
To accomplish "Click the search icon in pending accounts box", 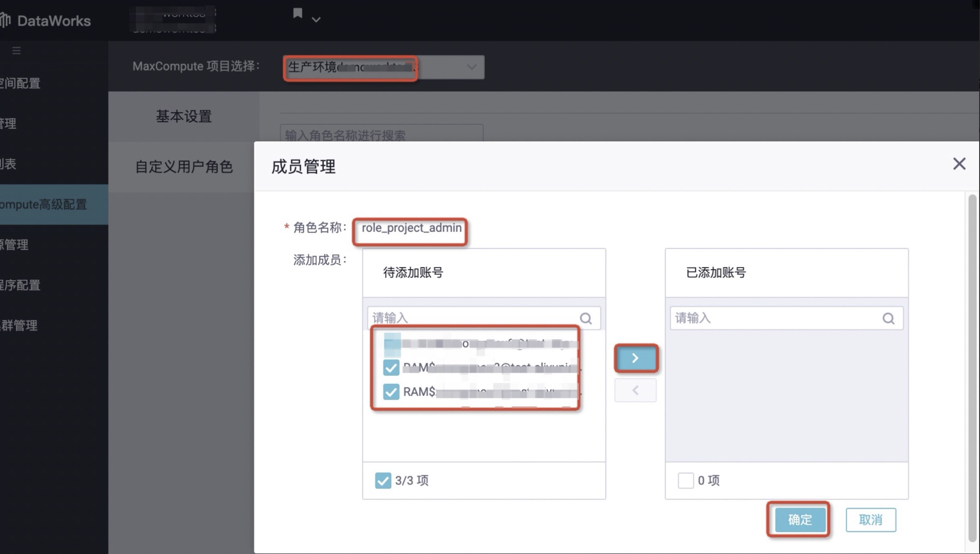I will tap(586, 318).
